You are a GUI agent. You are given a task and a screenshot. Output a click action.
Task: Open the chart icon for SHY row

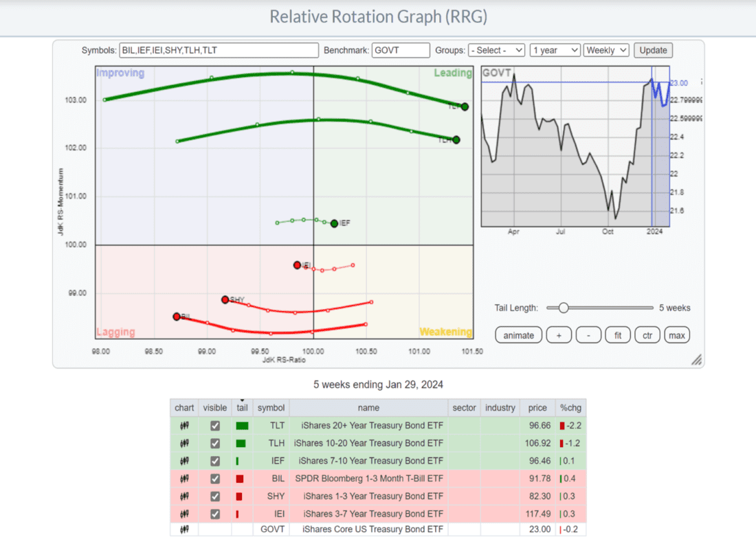coord(184,496)
